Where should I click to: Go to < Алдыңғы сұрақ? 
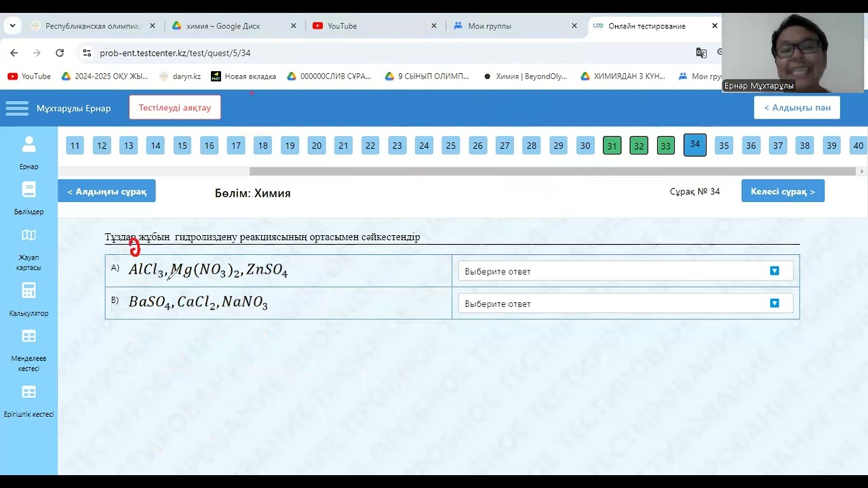pos(106,191)
